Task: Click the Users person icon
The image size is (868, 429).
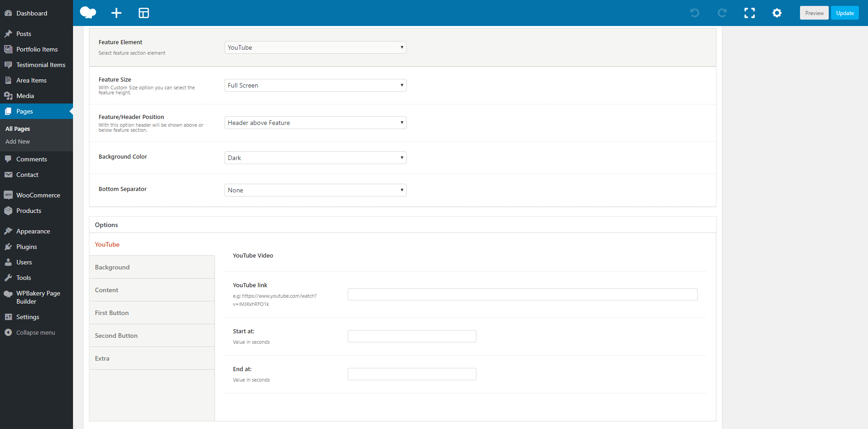Action: (8, 262)
